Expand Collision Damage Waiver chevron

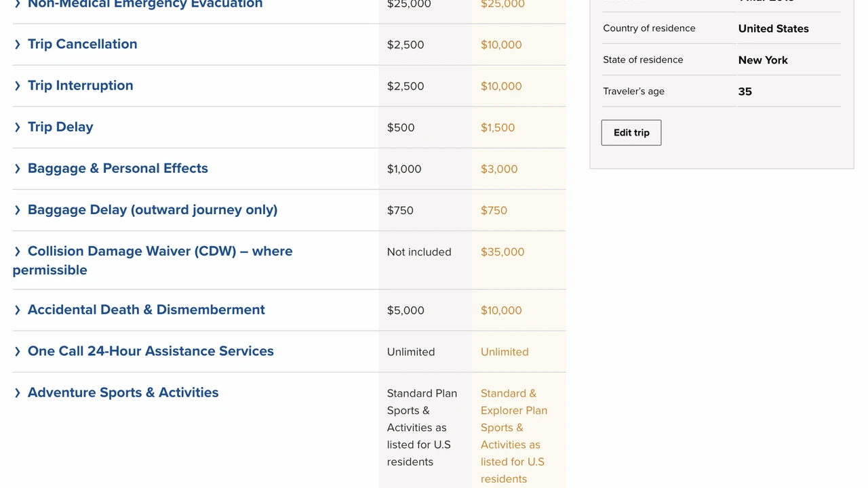point(18,251)
